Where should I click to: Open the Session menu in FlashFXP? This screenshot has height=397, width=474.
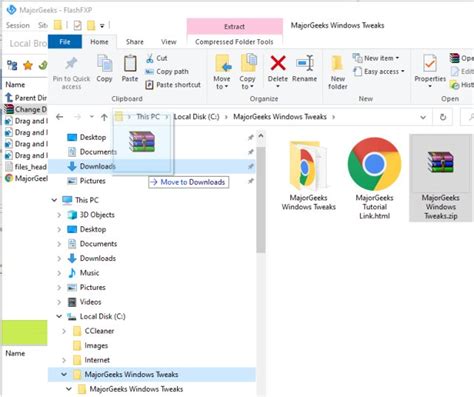(x=18, y=25)
